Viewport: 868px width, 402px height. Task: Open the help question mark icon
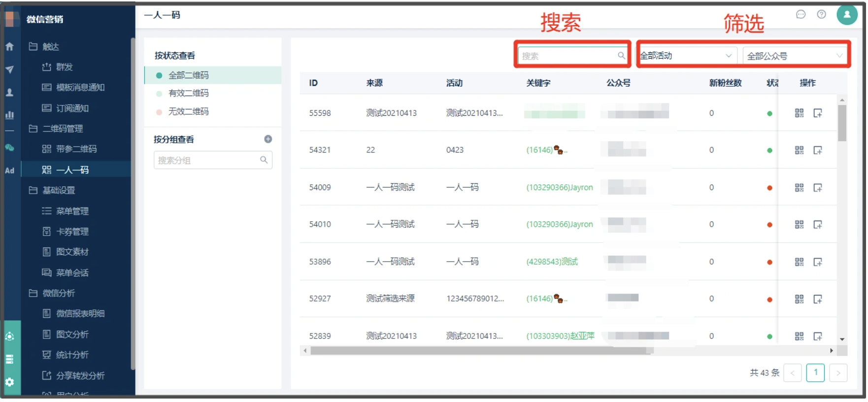click(821, 14)
